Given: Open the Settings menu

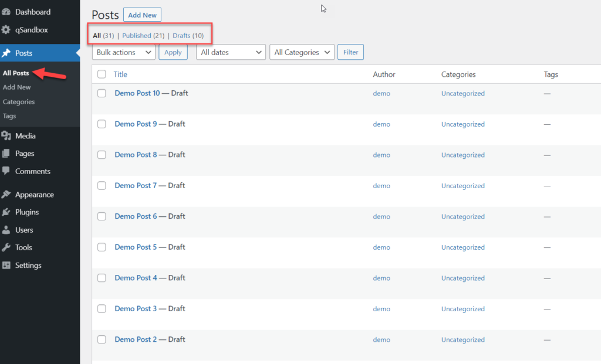Looking at the screenshot, I should coord(28,266).
